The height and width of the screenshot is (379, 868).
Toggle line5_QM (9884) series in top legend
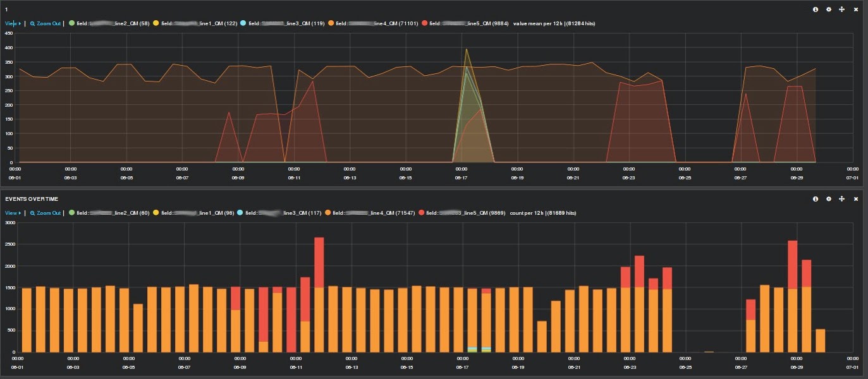pyautogui.click(x=471, y=23)
